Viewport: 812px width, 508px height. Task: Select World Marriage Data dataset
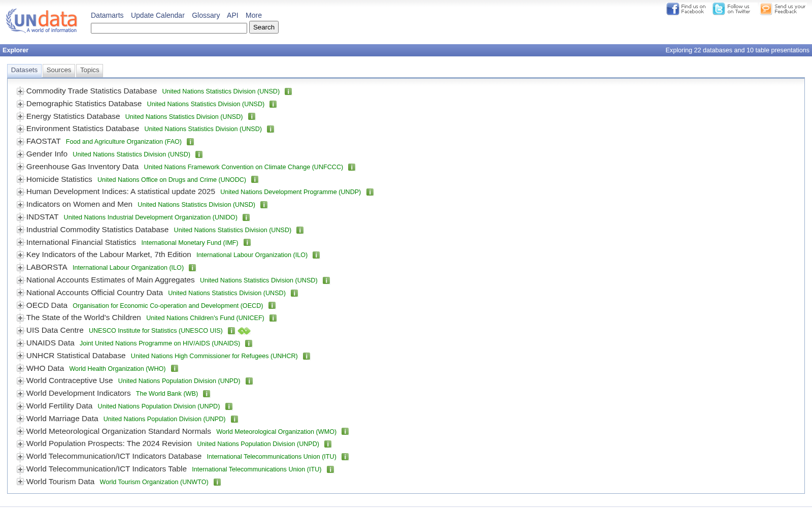[x=62, y=419]
